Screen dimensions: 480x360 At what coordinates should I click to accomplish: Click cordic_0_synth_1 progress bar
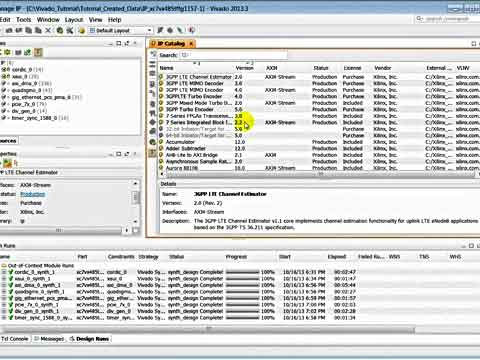point(242,272)
